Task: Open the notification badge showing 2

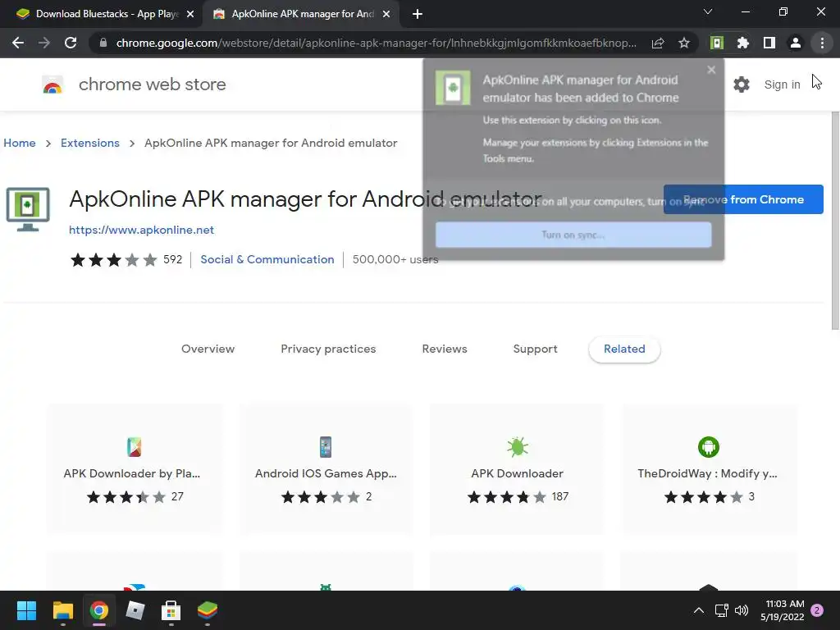Action: [817, 610]
